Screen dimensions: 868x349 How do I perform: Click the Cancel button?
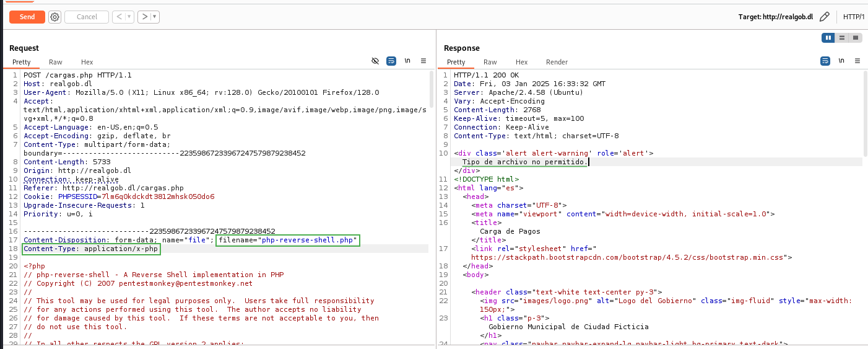tap(87, 17)
